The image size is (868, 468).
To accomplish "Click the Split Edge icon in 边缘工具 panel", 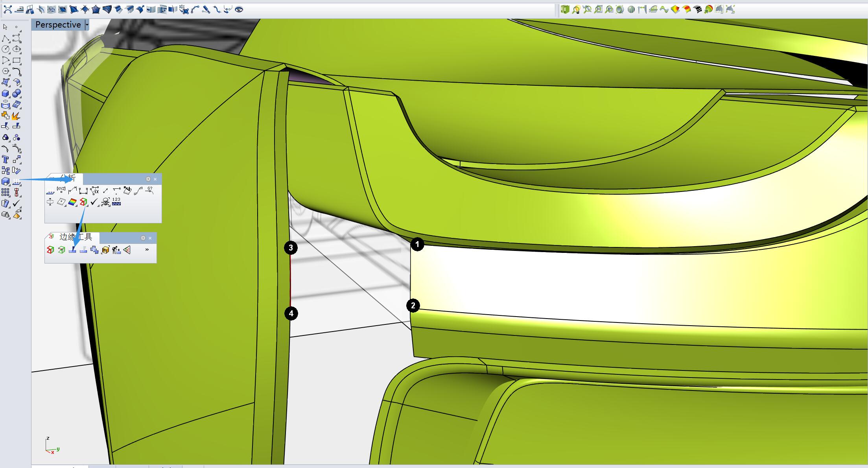I will point(72,250).
